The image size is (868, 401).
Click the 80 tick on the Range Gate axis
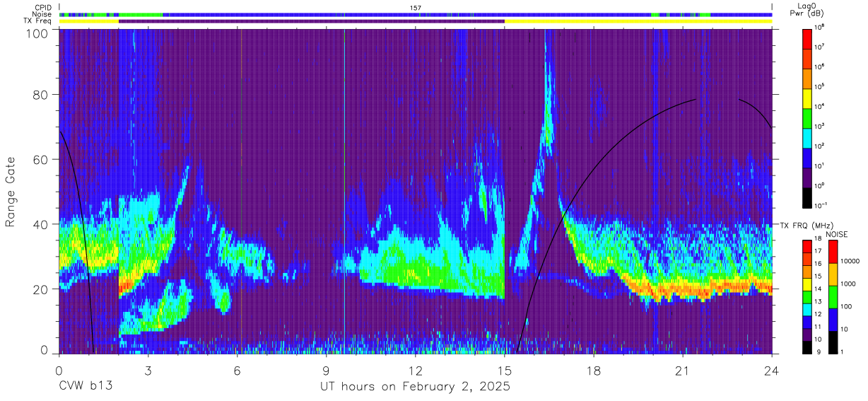(x=42, y=94)
